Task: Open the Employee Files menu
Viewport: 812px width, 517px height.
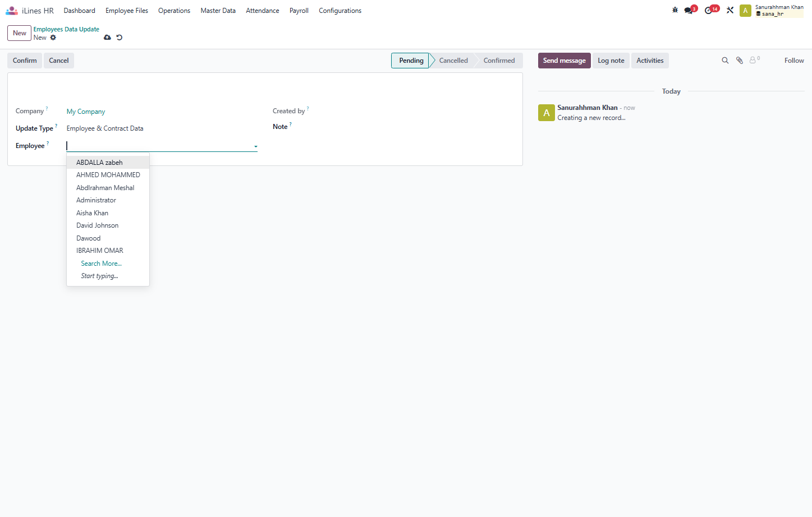Action: [x=127, y=11]
